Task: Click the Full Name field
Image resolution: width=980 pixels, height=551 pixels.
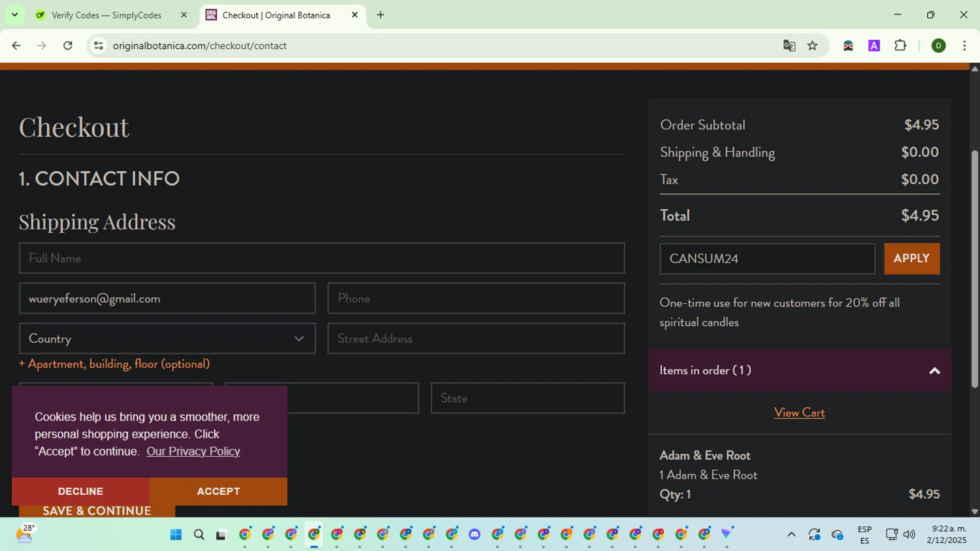Action: [x=321, y=258]
